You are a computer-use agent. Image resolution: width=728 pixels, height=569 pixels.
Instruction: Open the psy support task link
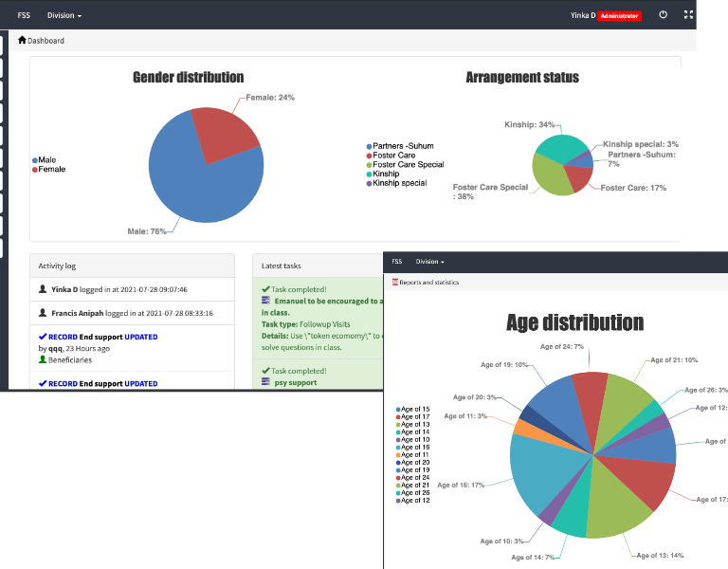click(296, 383)
